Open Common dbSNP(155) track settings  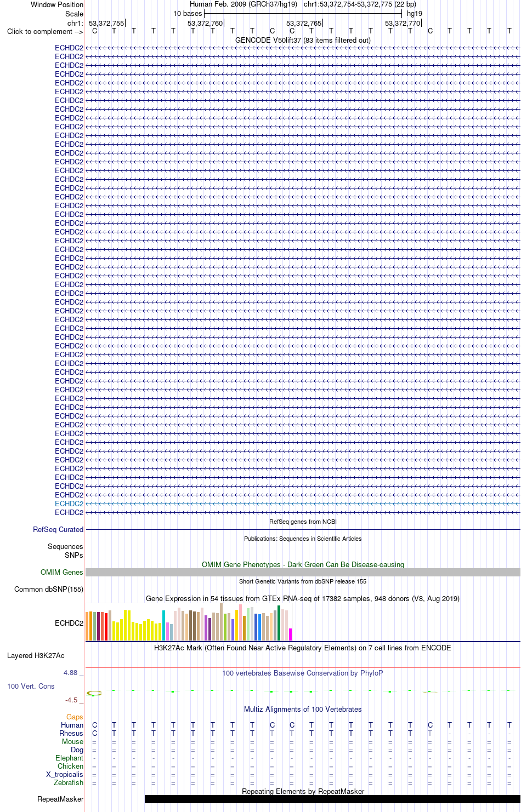[x=49, y=589]
